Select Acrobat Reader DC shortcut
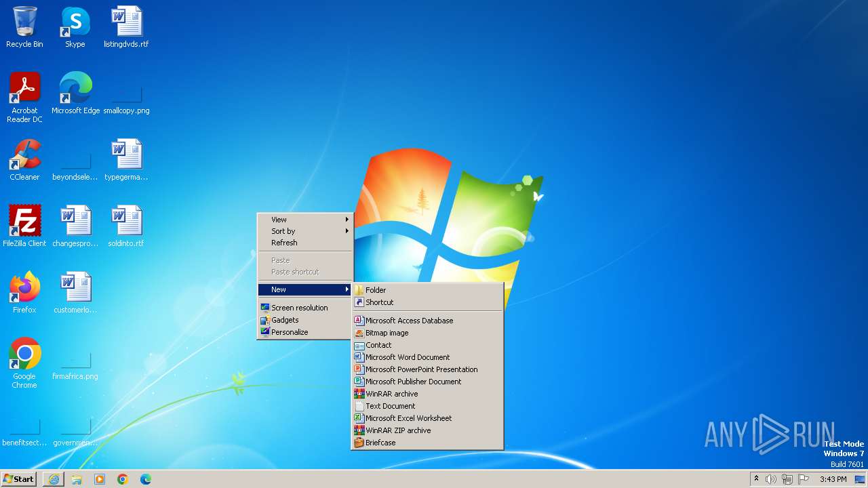The height and width of the screenshot is (488, 868). pyautogui.click(x=24, y=98)
